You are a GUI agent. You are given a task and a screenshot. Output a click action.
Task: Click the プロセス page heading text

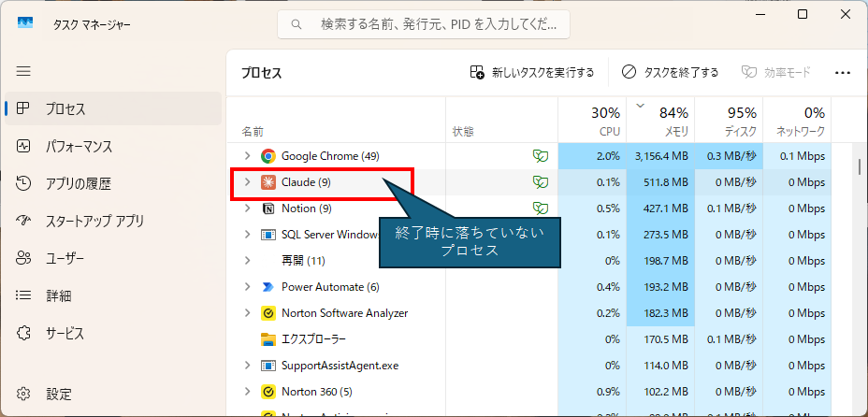tap(261, 73)
